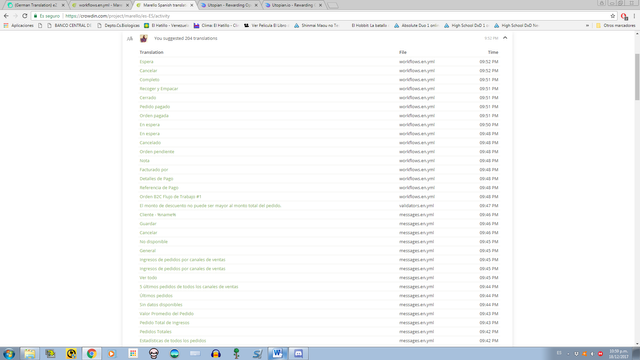
Task: Open the headphones app in taskbar
Action: pyautogui.click(x=216, y=353)
